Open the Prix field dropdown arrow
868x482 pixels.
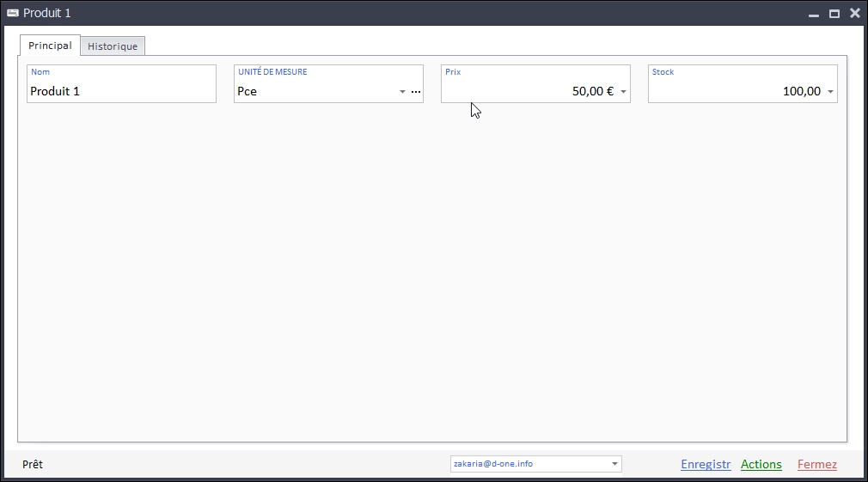tap(623, 92)
